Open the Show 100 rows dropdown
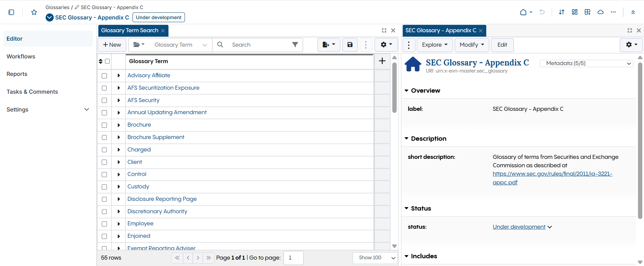 pyautogui.click(x=375, y=258)
